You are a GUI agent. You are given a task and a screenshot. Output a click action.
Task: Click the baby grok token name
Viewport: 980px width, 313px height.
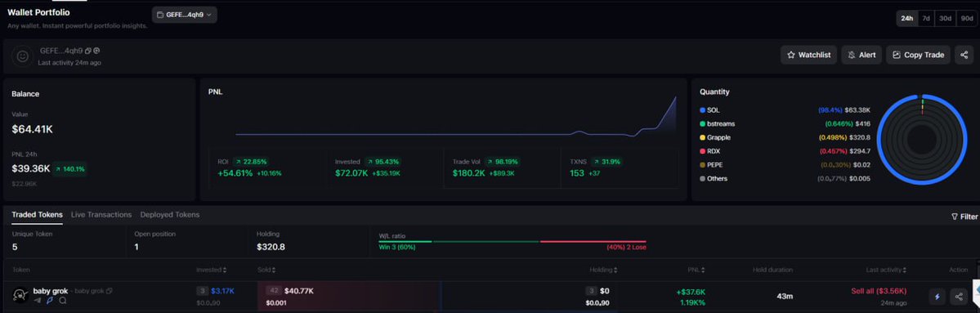pyautogui.click(x=50, y=291)
